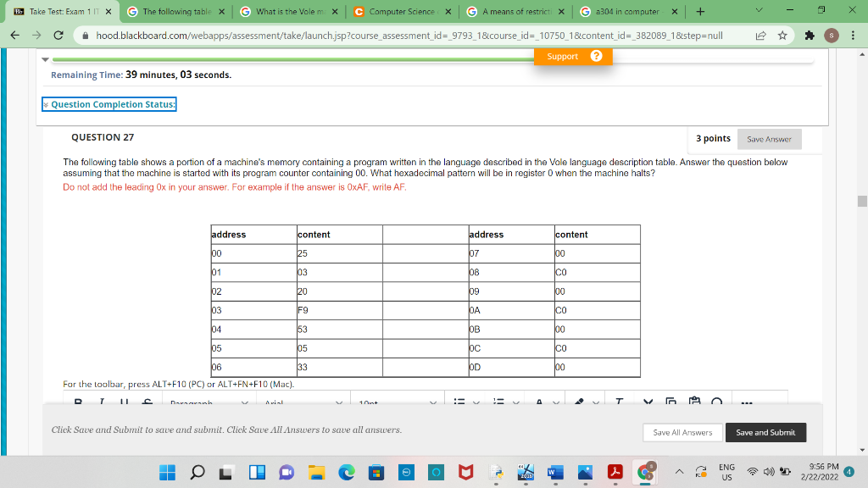
Task: Click table cell with content F9
Action: 339,310
